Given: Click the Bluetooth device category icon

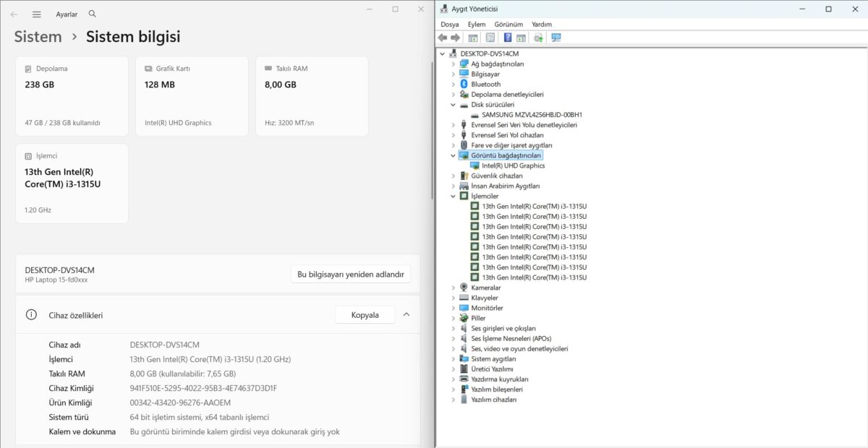Looking at the screenshot, I should pyautogui.click(x=464, y=84).
